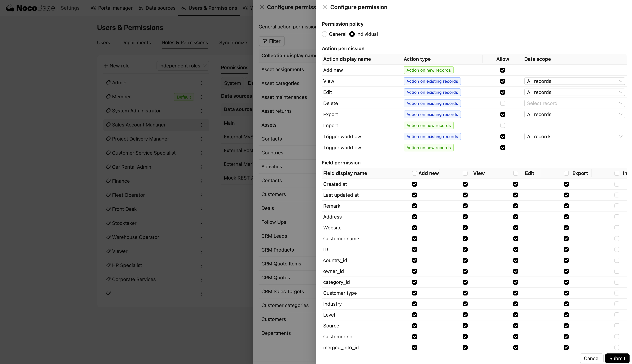Click the Cancel button
Image resolution: width=632 pixels, height=364 pixels.
(x=592, y=358)
